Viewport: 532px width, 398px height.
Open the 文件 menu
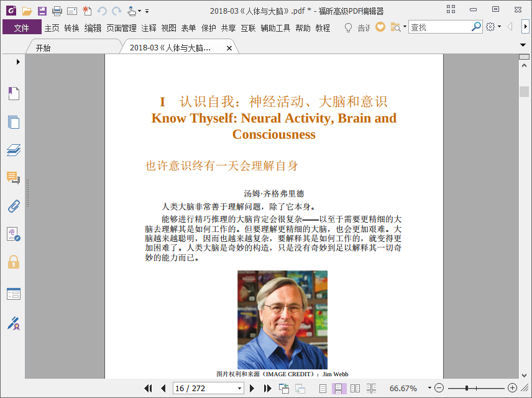coord(22,27)
